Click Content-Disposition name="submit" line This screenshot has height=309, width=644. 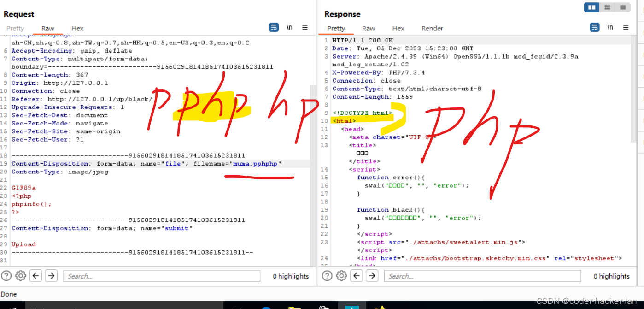pos(102,228)
